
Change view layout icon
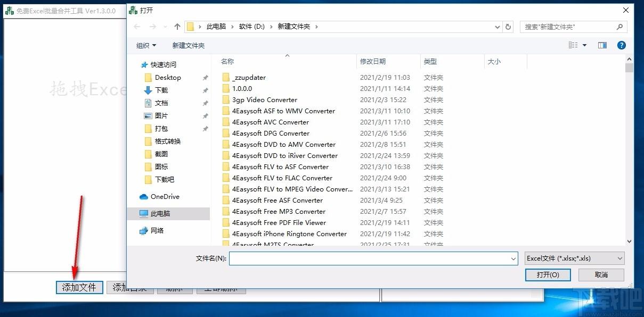click(x=573, y=46)
